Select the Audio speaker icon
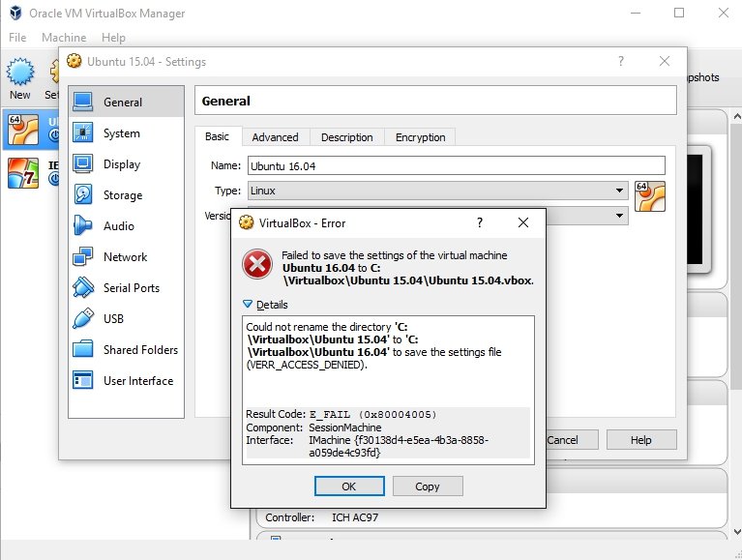Viewport: 742px width, 560px height. point(83,226)
